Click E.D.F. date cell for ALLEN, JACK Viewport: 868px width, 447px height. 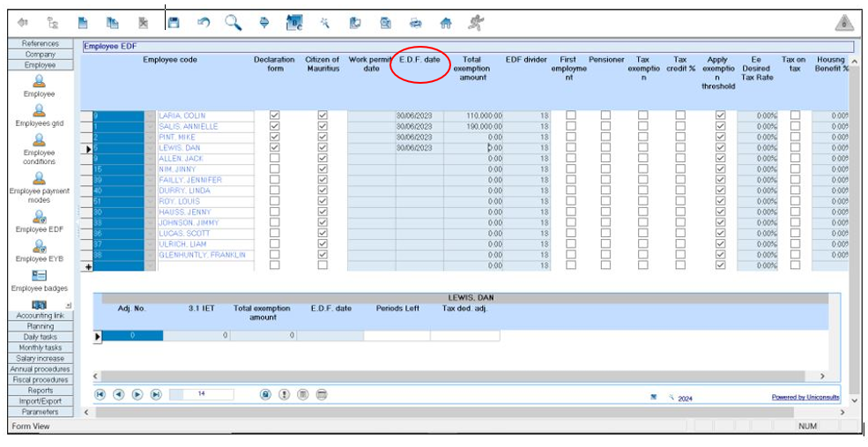pyautogui.click(x=419, y=159)
